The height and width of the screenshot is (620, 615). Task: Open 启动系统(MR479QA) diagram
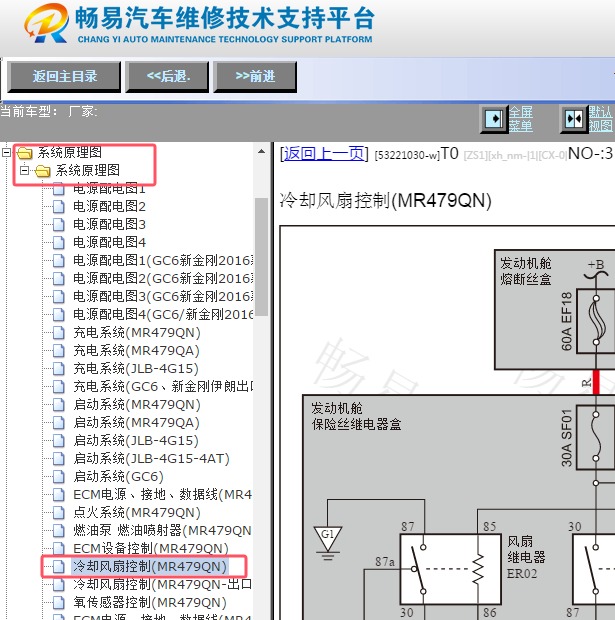(136, 423)
